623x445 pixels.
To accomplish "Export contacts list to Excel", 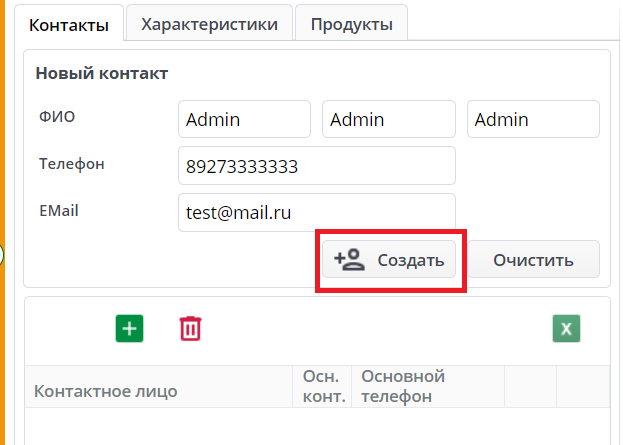I will [567, 329].
